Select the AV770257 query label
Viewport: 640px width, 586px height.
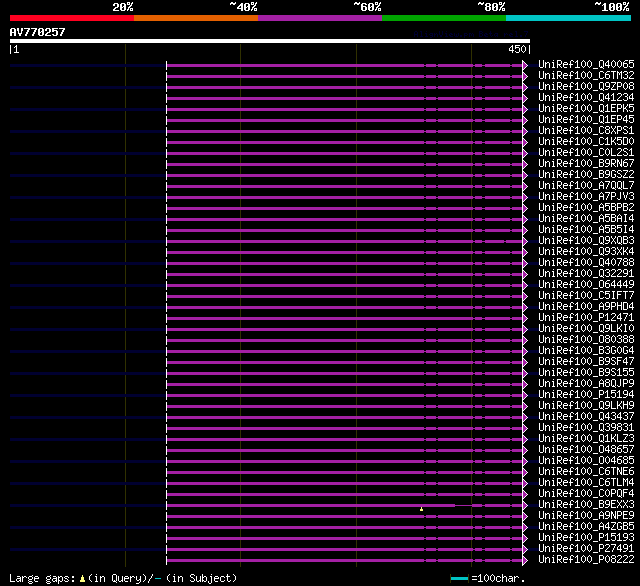coord(38,32)
